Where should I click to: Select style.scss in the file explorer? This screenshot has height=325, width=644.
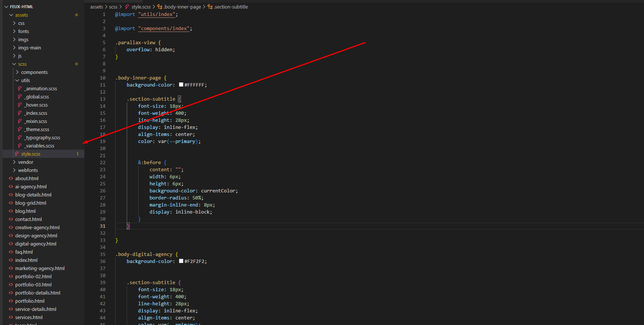tap(31, 154)
